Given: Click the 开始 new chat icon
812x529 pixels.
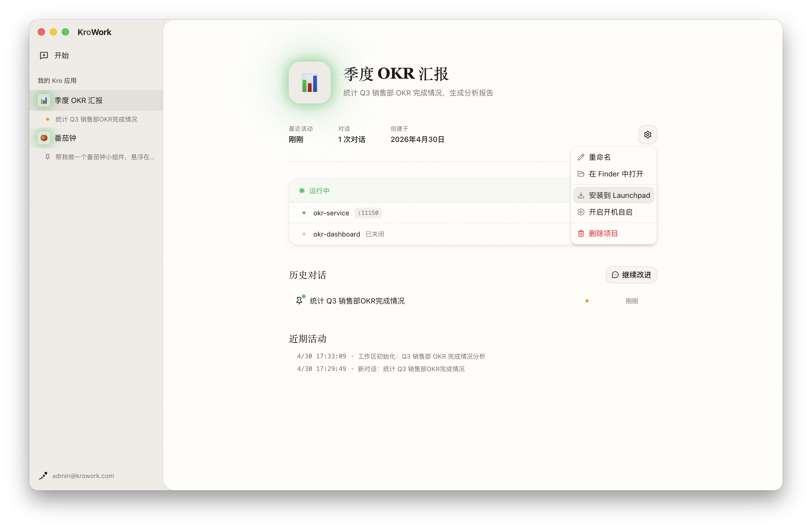Looking at the screenshot, I should [x=44, y=55].
